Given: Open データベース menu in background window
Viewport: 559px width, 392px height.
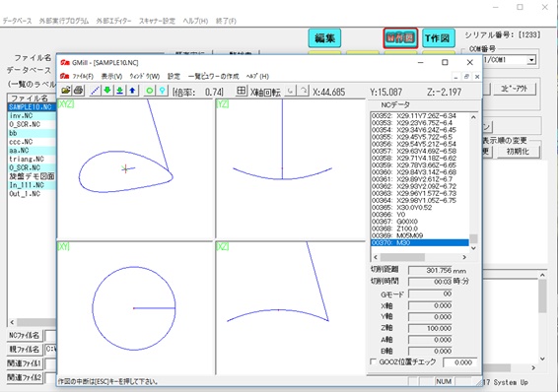Looking at the screenshot, I should click(x=17, y=21).
